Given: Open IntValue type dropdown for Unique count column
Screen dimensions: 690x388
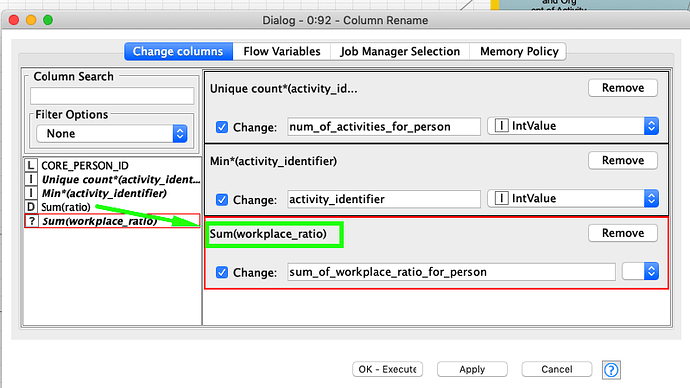Looking at the screenshot, I should click(x=573, y=126).
